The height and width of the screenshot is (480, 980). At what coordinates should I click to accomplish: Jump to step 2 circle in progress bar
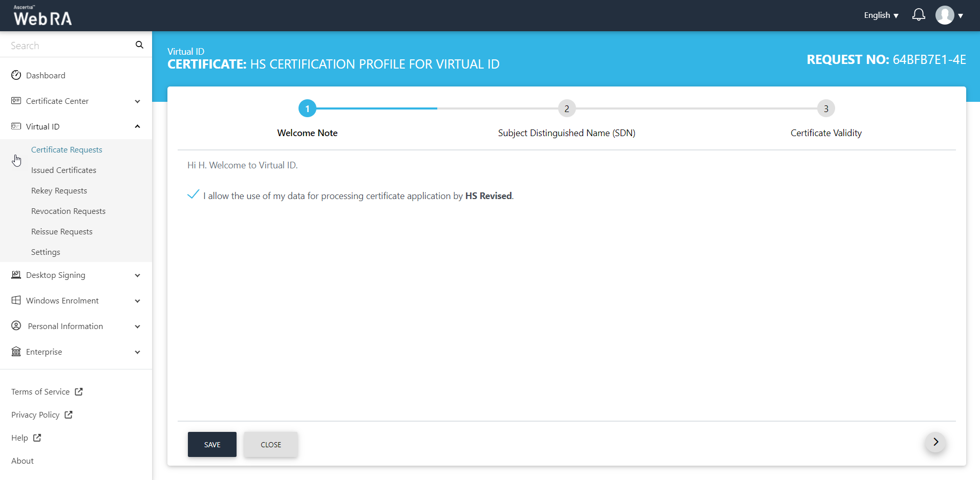click(x=566, y=108)
